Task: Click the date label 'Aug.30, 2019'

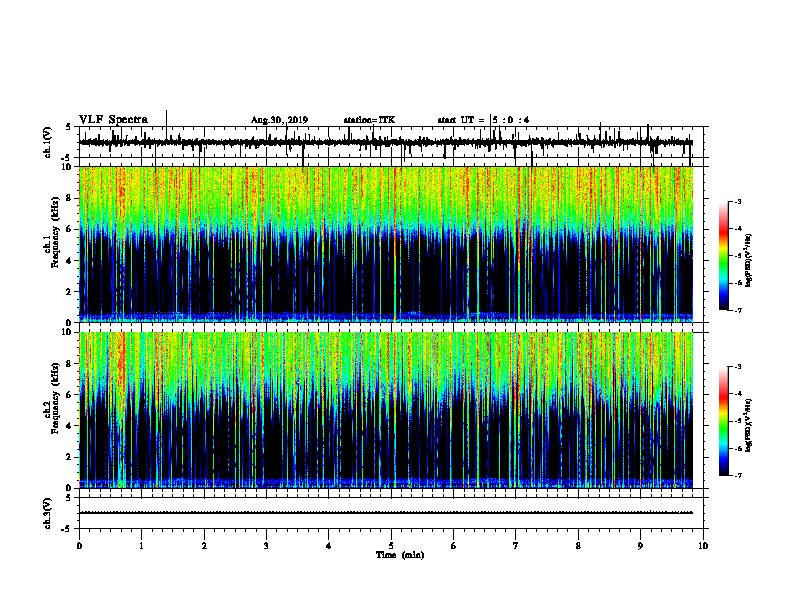Action: [279, 120]
